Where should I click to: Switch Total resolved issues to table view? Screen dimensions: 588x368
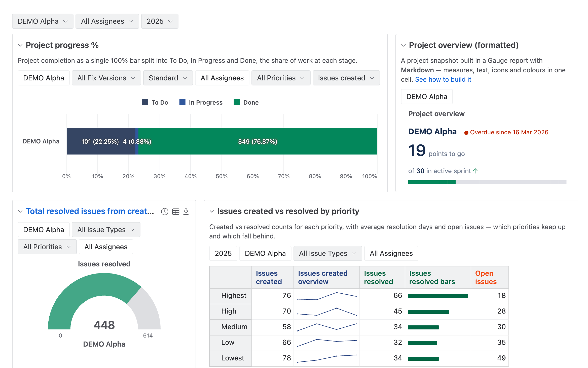tap(176, 211)
